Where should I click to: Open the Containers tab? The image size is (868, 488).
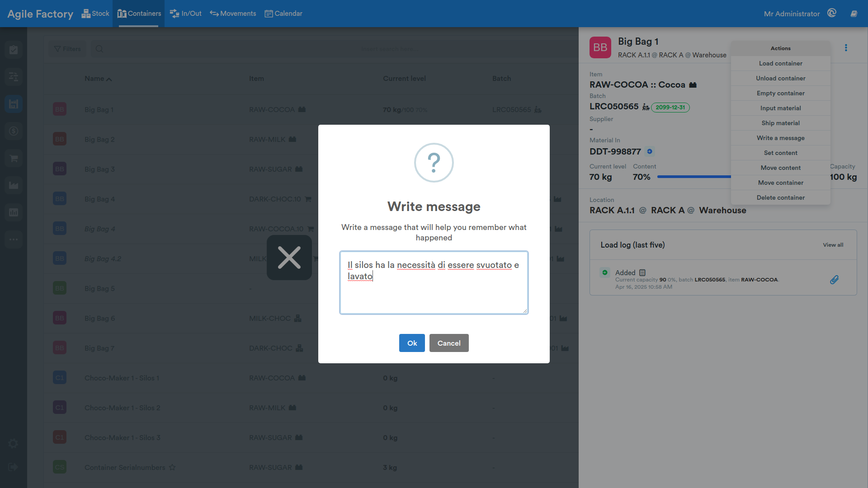click(x=139, y=14)
